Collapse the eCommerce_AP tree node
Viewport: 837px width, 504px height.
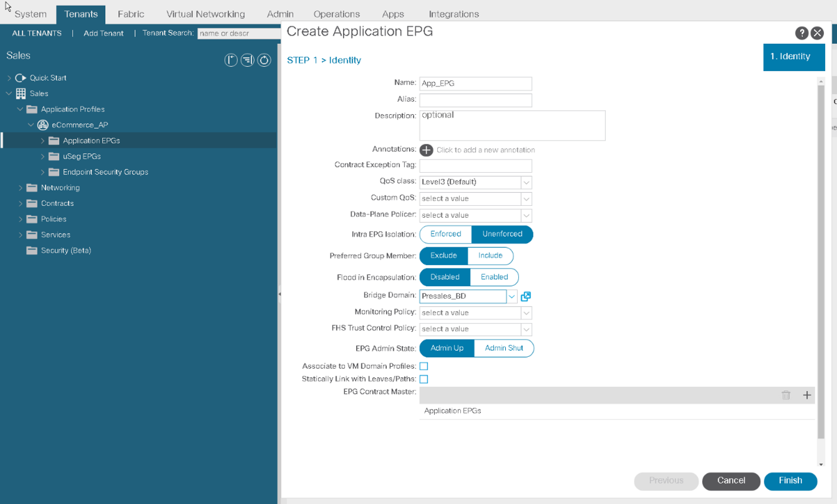[31, 125]
